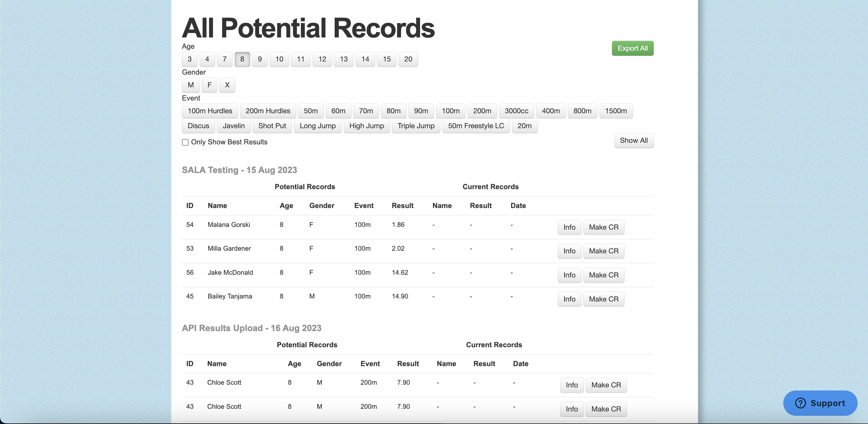Filter by 60m event
This screenshot has height=424, width=868.
pyautogui.click(x=338, y=111)
